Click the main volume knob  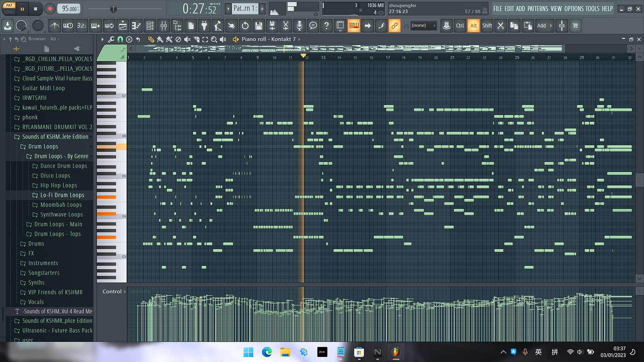(x=21, y=26)
